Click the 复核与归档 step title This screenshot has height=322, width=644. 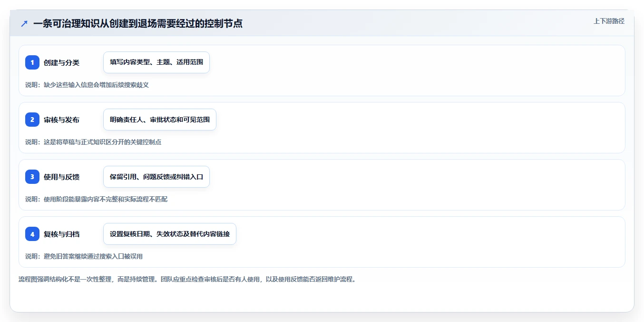(x=61, y=234)
